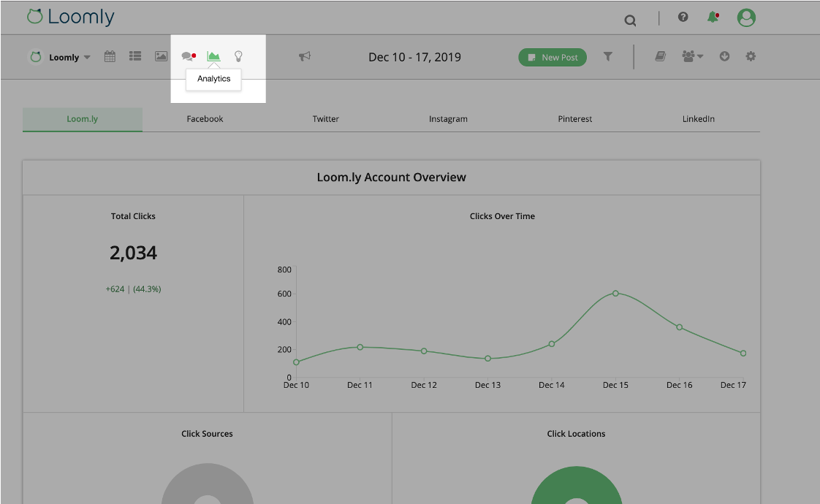This screenshot has height=504, width=820.
Task: Click the Dec 11 chart data point
Action: (x=360, y=347)
